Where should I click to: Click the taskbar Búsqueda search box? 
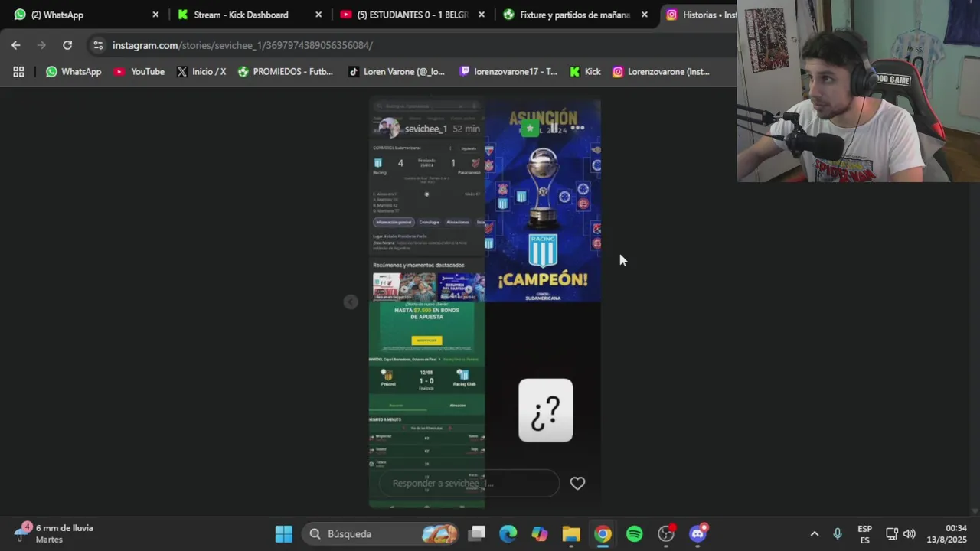381,533
